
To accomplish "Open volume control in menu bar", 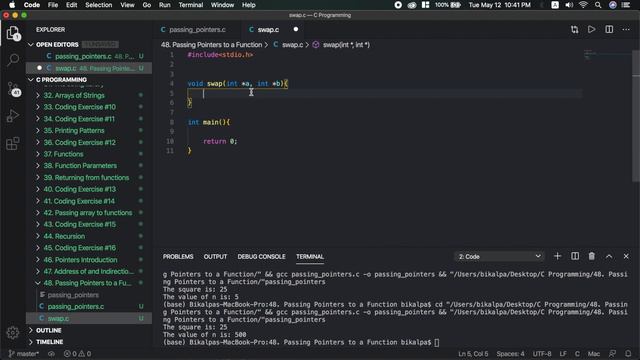I will [x=569, y=5].
